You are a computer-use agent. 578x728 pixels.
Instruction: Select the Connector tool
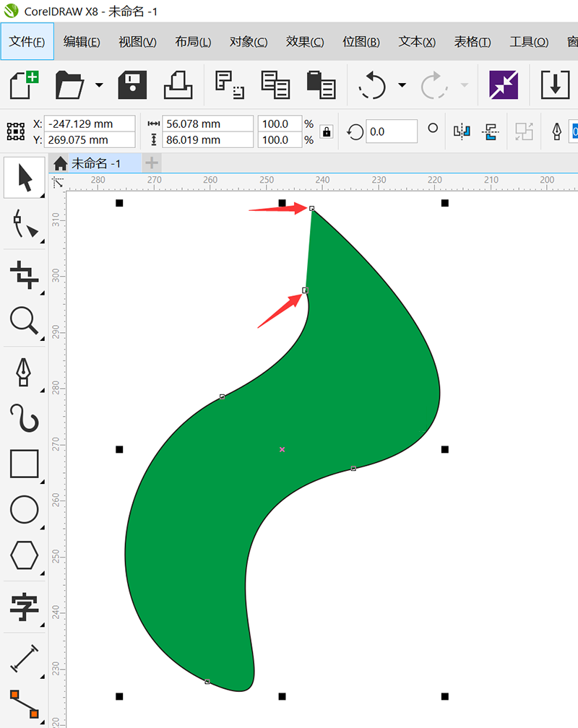point(24,704)
